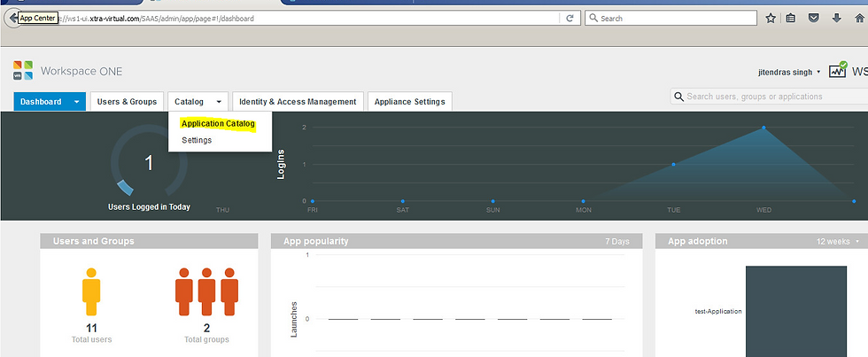The width and height of the screenshot is (868, 357).
Task: Click the Users and Groups panel header
Action: pyautogui.click(x=149, y=241)
